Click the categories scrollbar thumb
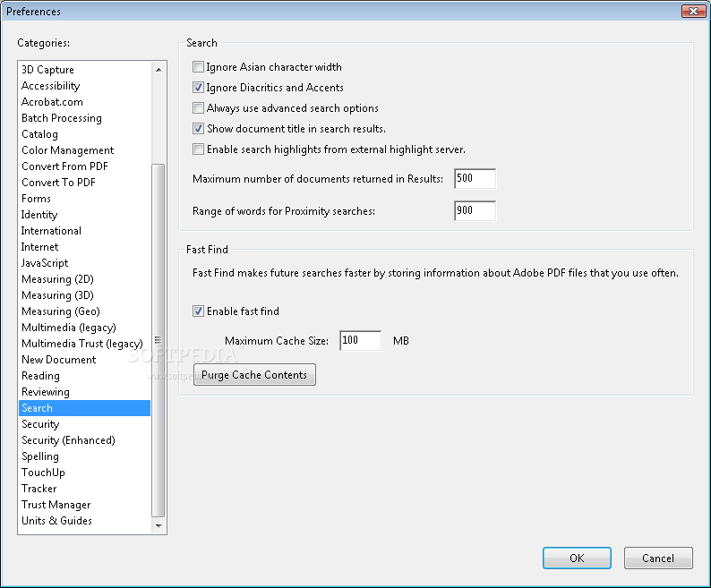The image size is (711, 588). tap(158, 340)
